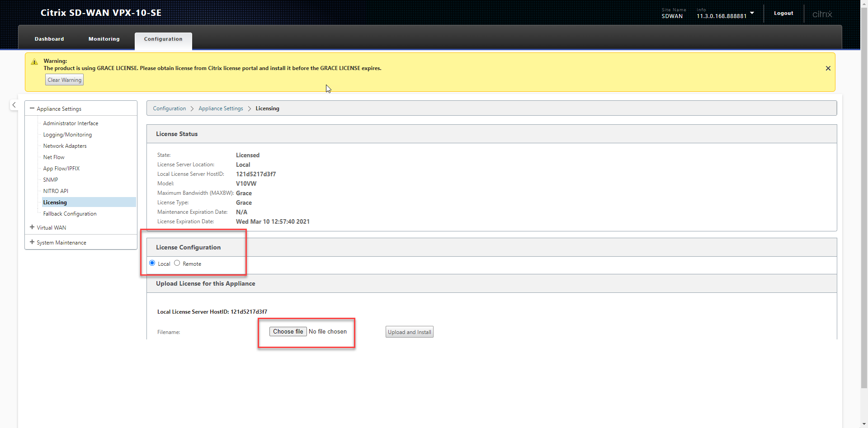Click the yellow warning triangle icon

(34, 62)
